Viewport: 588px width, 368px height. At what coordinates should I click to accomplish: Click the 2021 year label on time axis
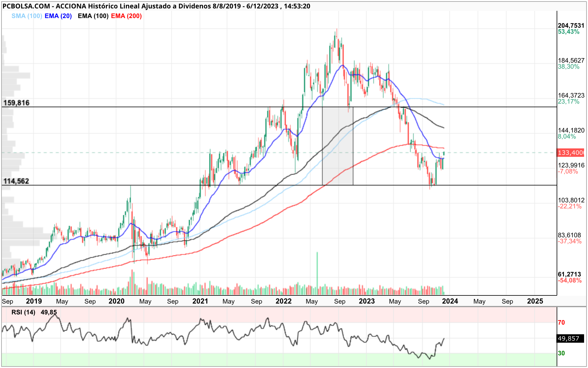pyautogui.click(x=200, y=301)
